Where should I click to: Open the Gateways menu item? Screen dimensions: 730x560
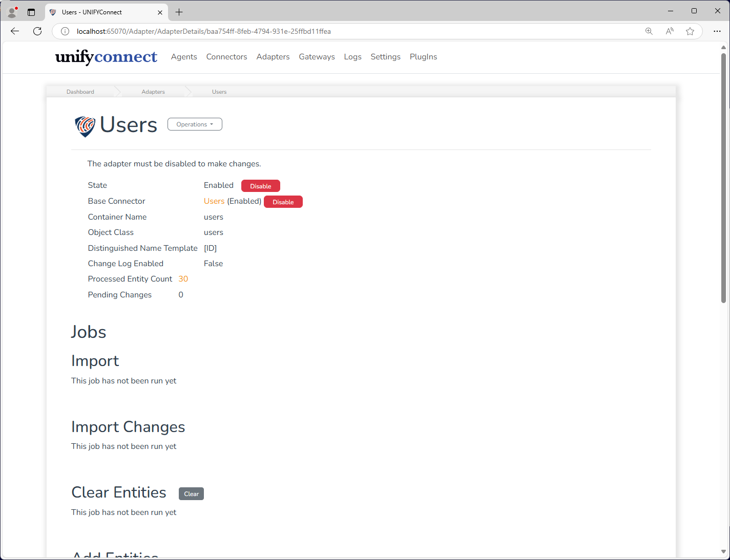coord(317,57)
